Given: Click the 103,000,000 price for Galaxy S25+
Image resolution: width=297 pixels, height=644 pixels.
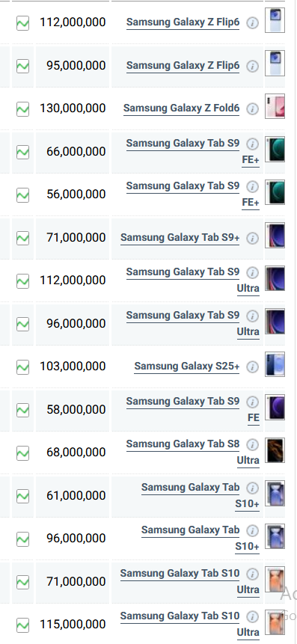Looking at the screenshot, I should [x=73, y=367].
